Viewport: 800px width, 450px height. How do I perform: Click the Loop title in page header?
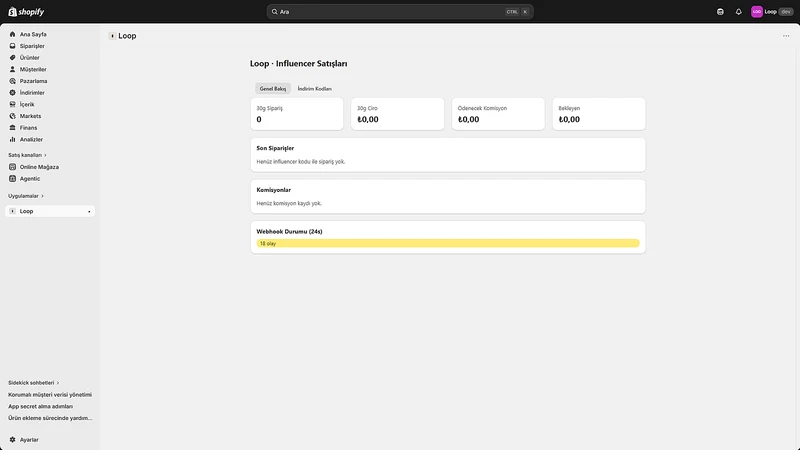coord(127,36)
